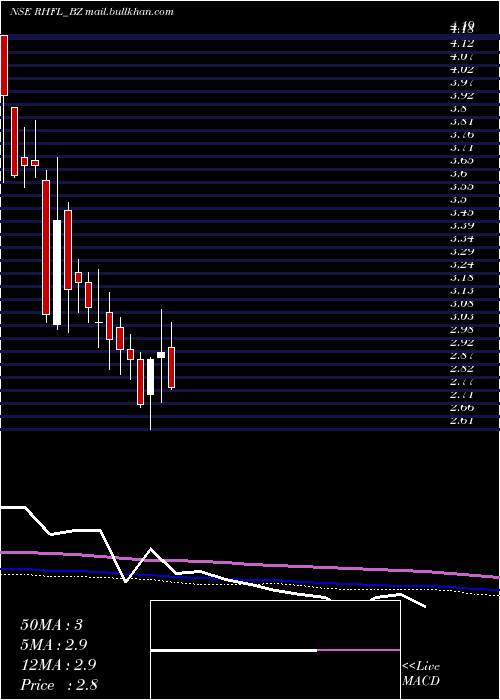Choose the 3.45 price axis label
Image resolution: width=500 pixels, height=700 pixels.
462,212
